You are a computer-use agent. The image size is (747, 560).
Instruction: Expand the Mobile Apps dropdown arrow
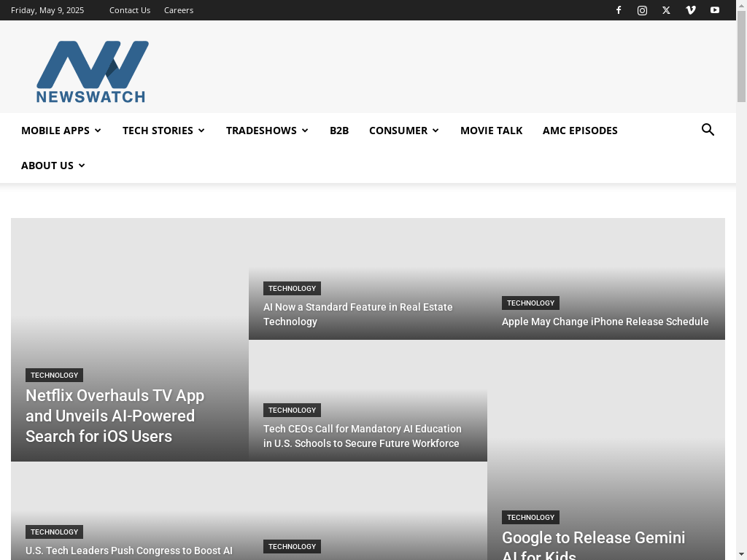pos(98,131)
